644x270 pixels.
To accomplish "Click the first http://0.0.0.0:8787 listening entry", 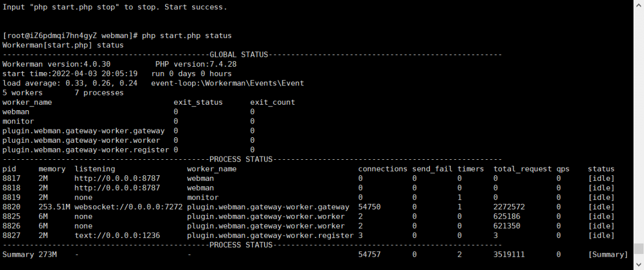I will [117, 179].
